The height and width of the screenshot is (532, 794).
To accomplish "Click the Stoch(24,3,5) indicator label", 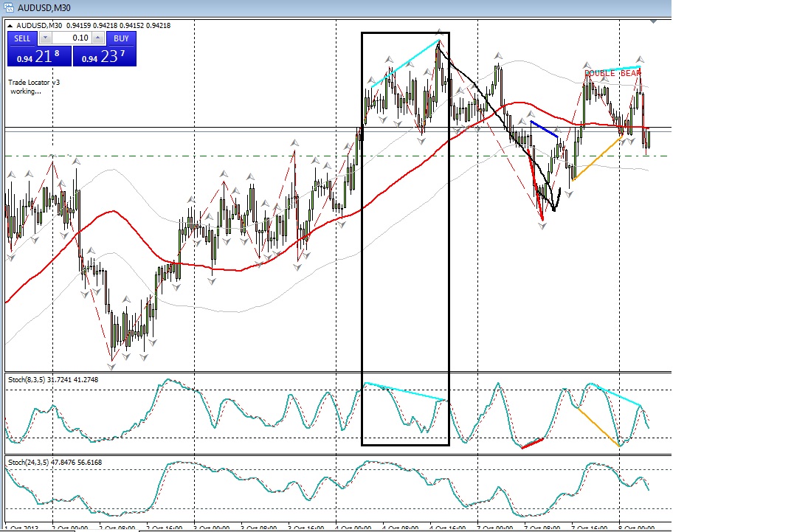I will [55, 462].
